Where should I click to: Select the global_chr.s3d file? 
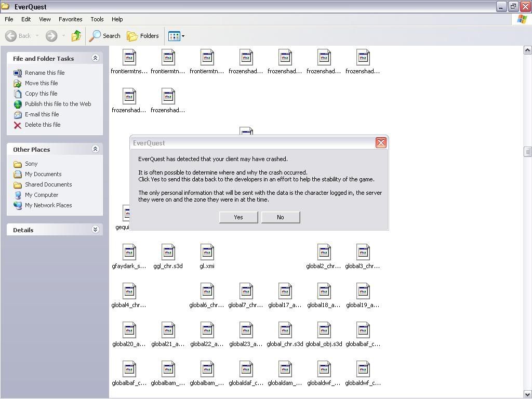click(x=285, y=335)
